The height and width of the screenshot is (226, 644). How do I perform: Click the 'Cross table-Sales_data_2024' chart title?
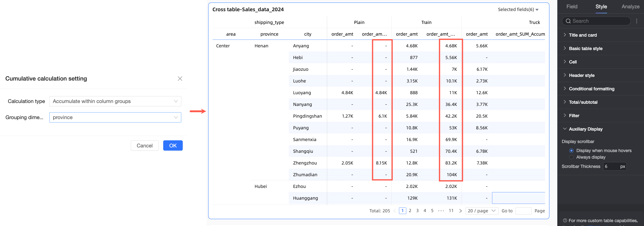pos(248,10)
